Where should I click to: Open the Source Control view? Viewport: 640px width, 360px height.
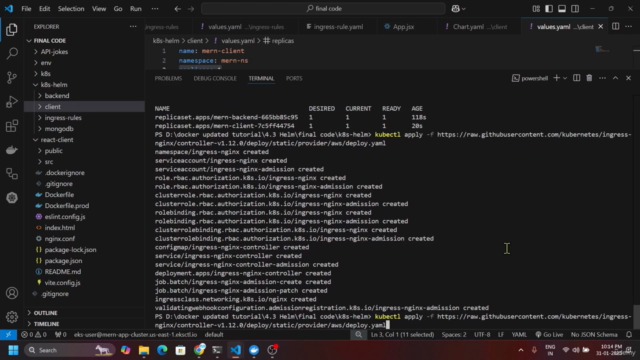point(12,78)
